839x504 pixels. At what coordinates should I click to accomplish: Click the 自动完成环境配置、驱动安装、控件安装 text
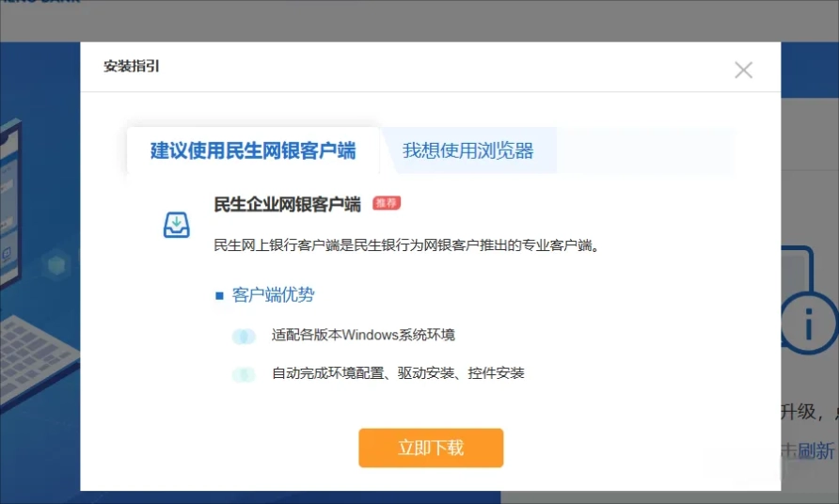coord(398,373)
